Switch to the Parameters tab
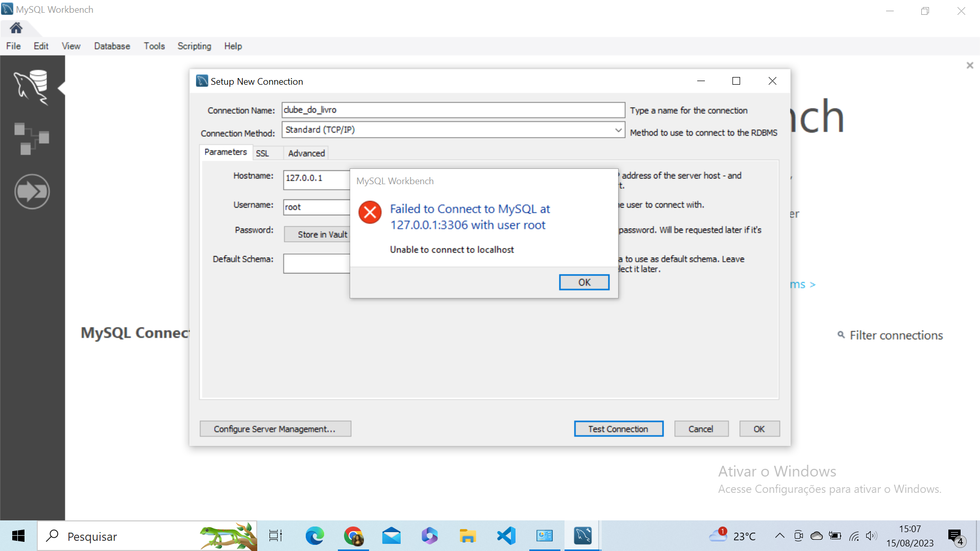Viewport: 980px width, 551px height. (226, 152)
